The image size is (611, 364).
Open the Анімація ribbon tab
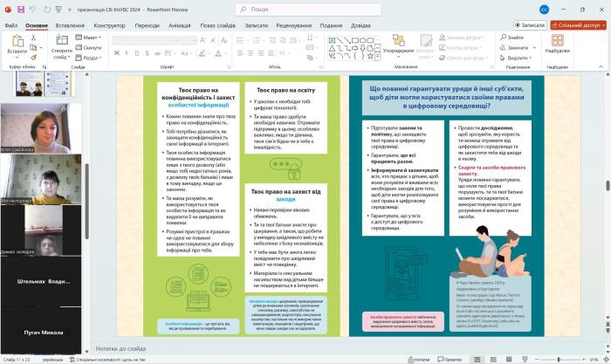point(179,25)
